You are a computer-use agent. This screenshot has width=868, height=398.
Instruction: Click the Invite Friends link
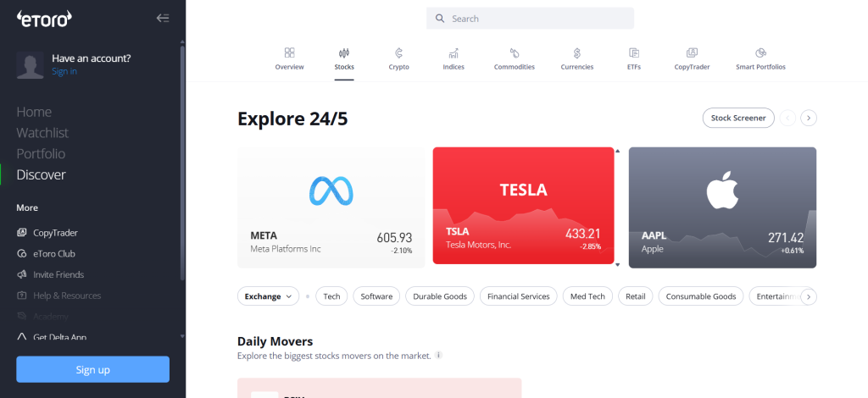[x=58, y=274]
